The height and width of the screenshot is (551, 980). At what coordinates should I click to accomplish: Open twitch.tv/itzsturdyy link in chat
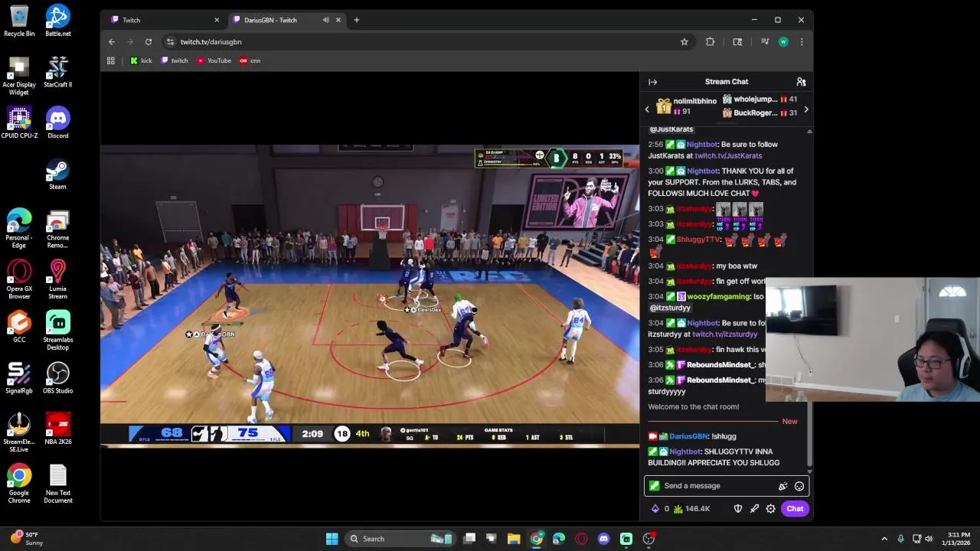[724, 334]
